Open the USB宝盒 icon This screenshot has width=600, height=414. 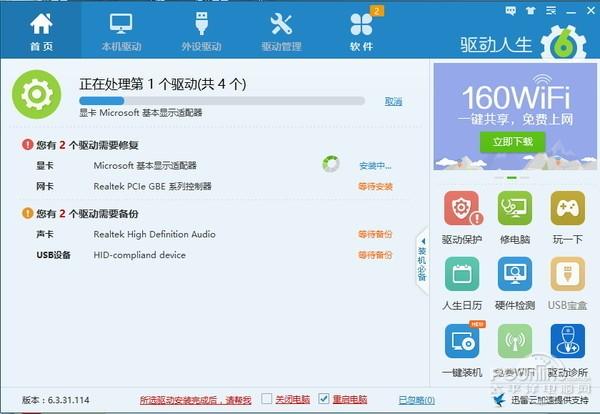[567, 274]
